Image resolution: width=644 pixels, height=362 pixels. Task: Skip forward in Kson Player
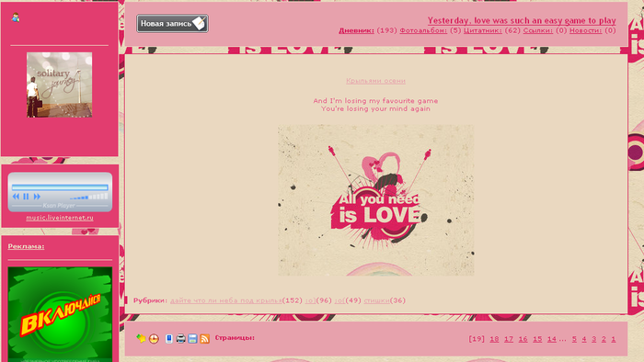37,197
